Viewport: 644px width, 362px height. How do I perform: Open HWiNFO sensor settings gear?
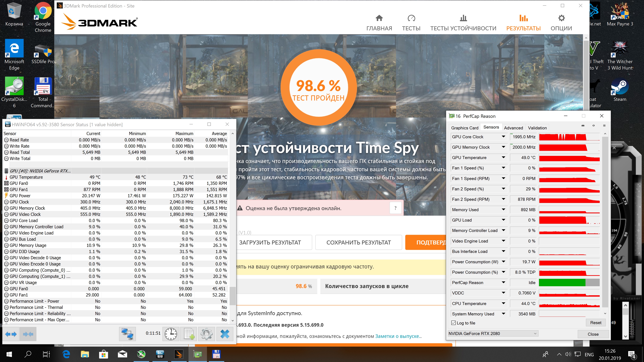click(206, 334)
